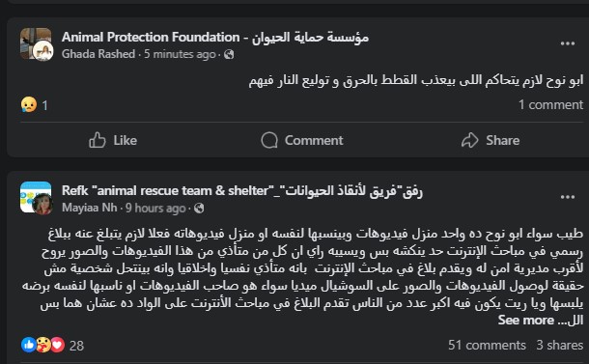Click the Animal Protection Foundation avatar thumbnail
589x364 pixels.
coord(36,44)
